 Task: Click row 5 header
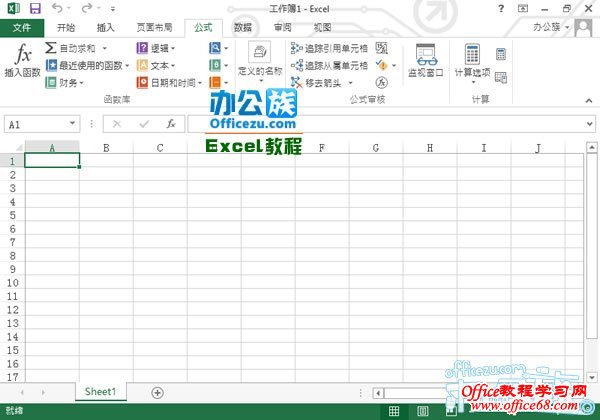tap(12, 215)
